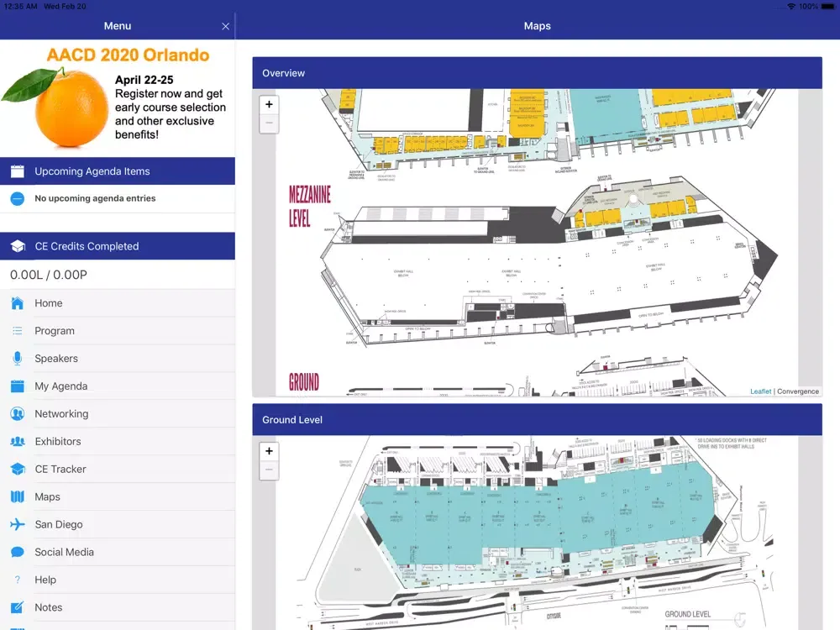840x630 pixels.
Task: Close the Menu side panel
Action: point(225,26)
